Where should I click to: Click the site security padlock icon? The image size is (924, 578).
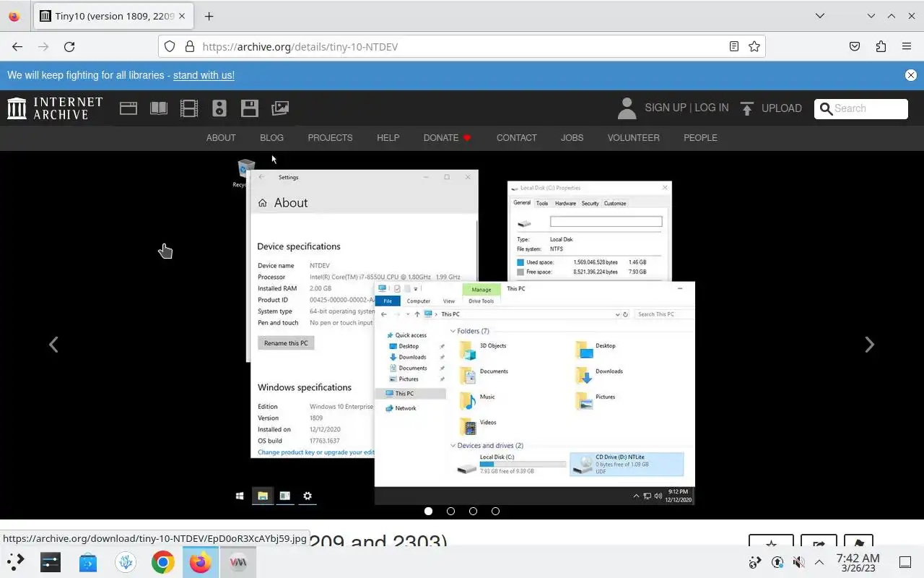coord(190,46)
